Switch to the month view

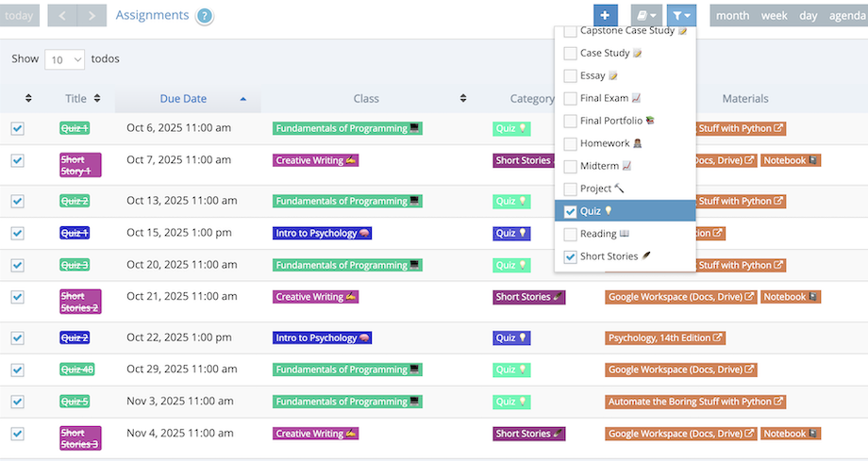(732, 15)
